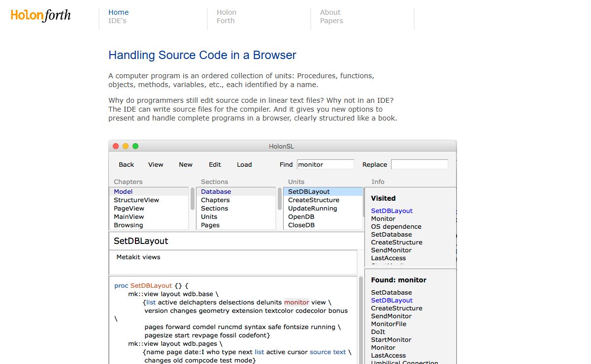Screen dimensions: 591x364
Task: Select the Database section entry
Action: coord(216,192)
